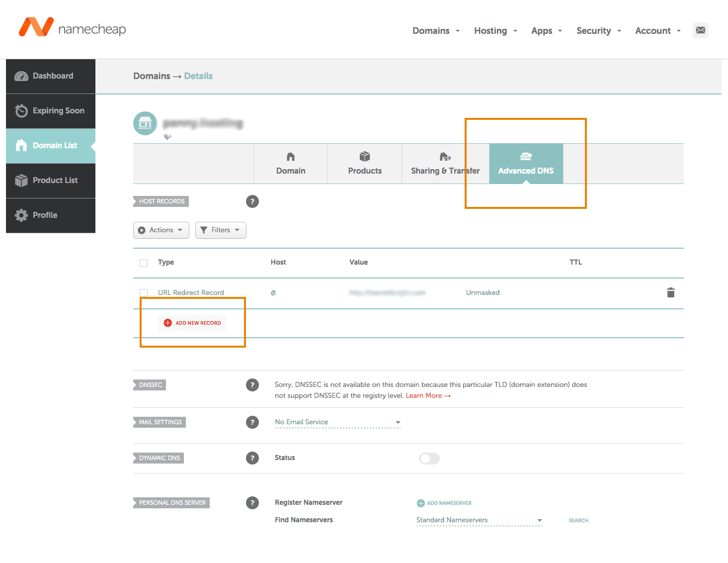Click Add New Record button
This screenshot has width=728, height=563.
(x=192, y=323)
